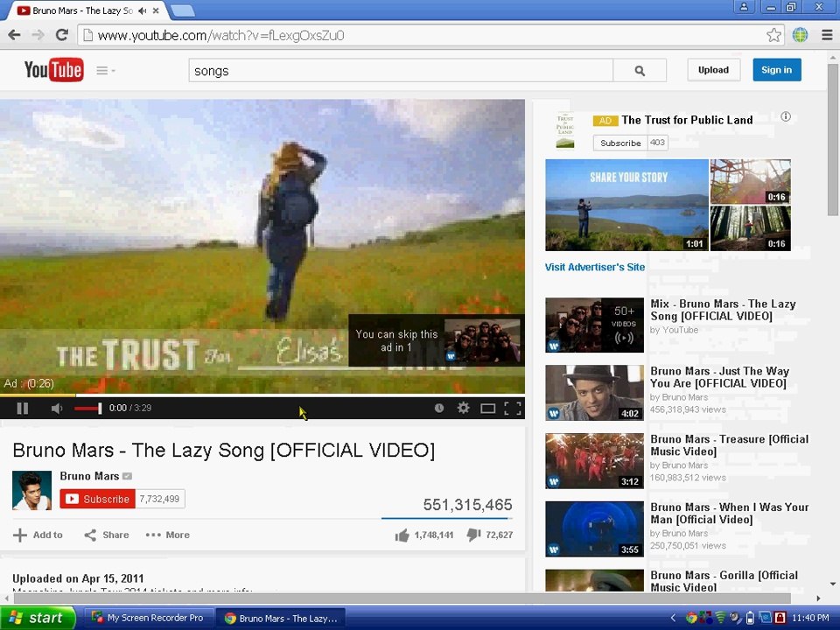Click the Chrome user profile icon

pos(744,7)
